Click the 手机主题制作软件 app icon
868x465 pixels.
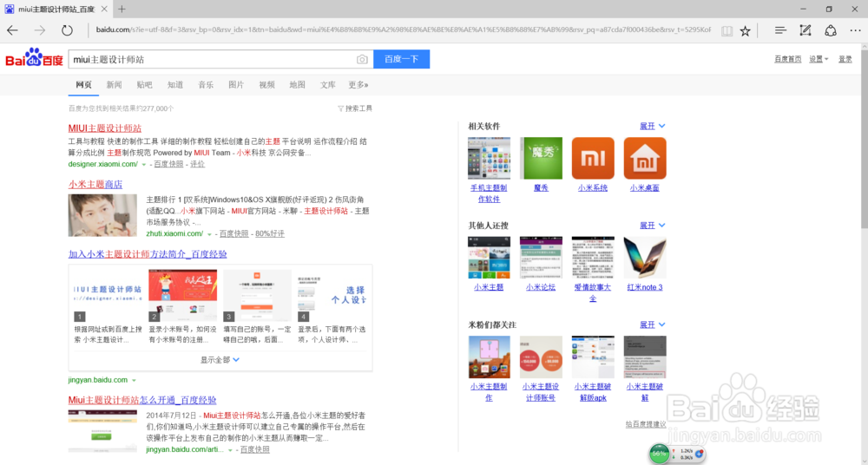pos(489,158)
